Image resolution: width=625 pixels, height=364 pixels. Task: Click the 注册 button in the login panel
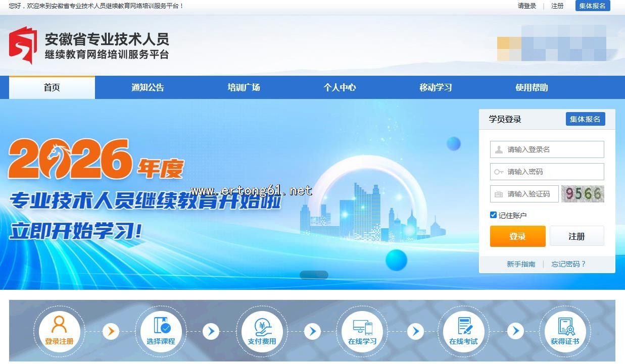click(576, 236)
